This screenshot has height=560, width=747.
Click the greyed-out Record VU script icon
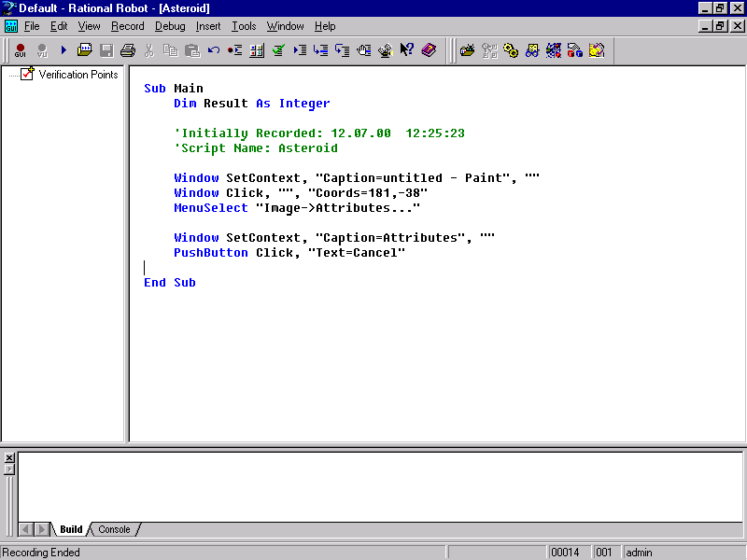(x=42, y=50)
